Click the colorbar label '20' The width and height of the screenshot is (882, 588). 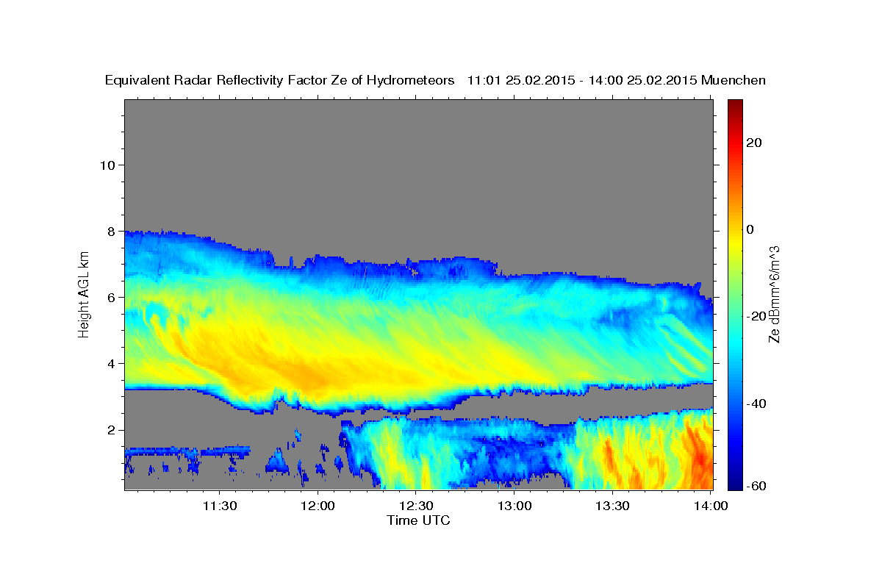(x=753, y=143)
